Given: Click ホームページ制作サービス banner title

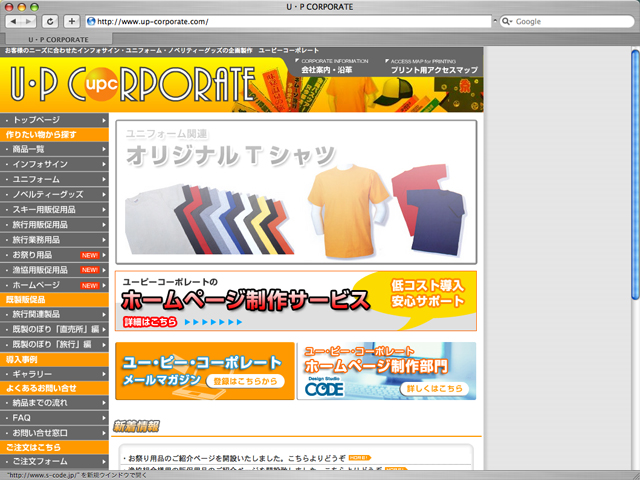Looking at the screenshot, I should 245,300.
